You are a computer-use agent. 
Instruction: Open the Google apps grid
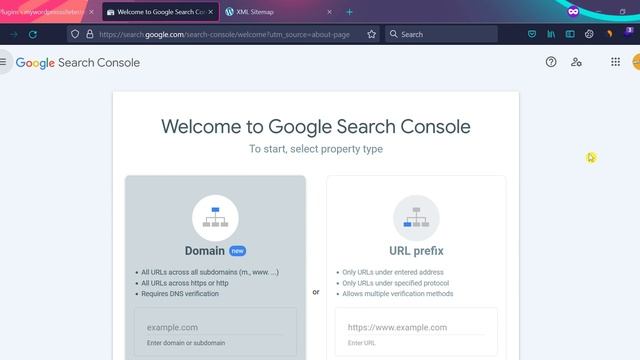(616, 62)
